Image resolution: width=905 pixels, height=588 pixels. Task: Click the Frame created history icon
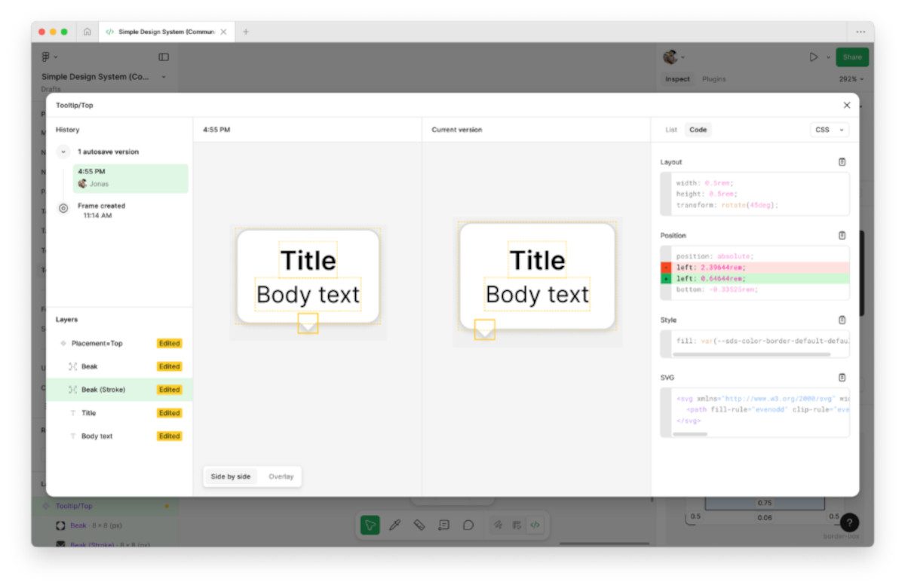coord(63,209)
